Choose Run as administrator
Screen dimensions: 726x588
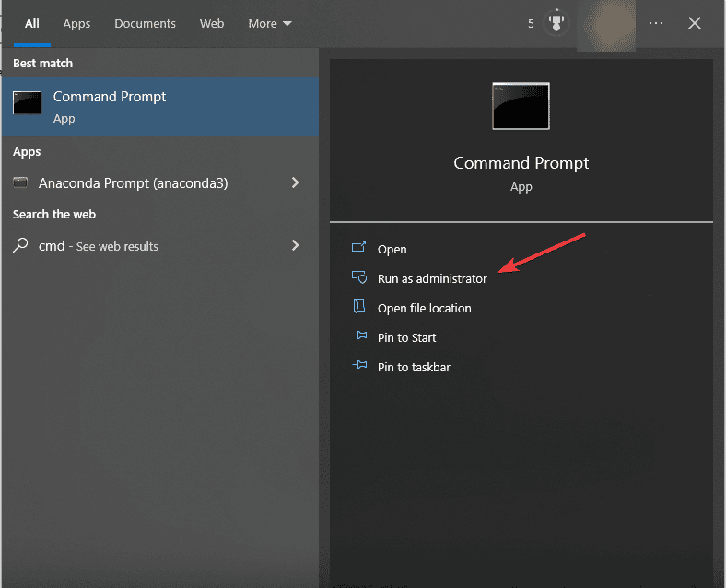point(432,278)
